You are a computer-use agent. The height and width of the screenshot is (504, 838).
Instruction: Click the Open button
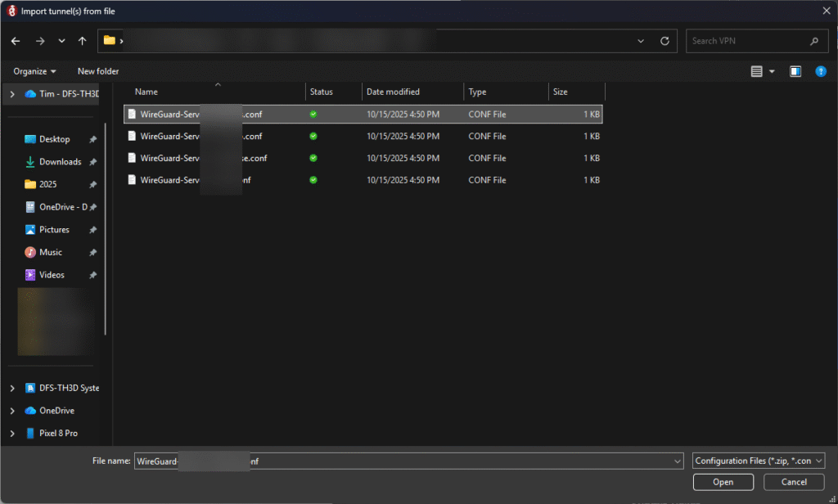pyautogui.click(x=723, y=482)
